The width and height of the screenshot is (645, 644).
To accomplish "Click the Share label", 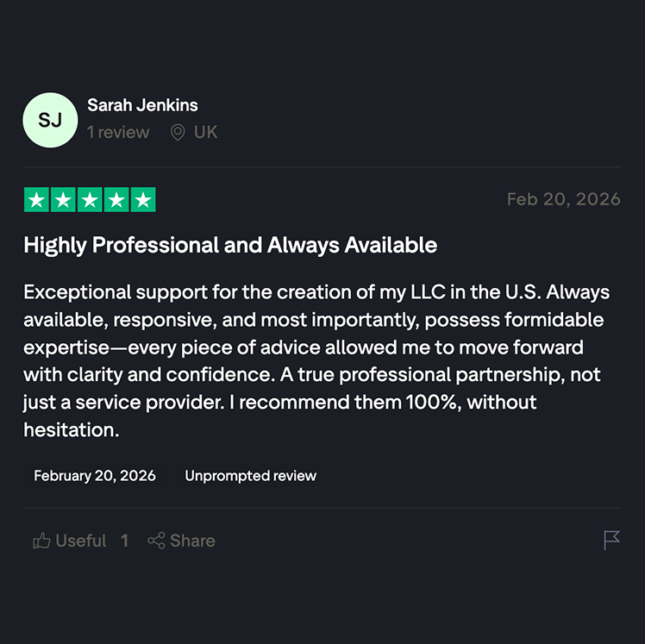I will coord(192,541).
